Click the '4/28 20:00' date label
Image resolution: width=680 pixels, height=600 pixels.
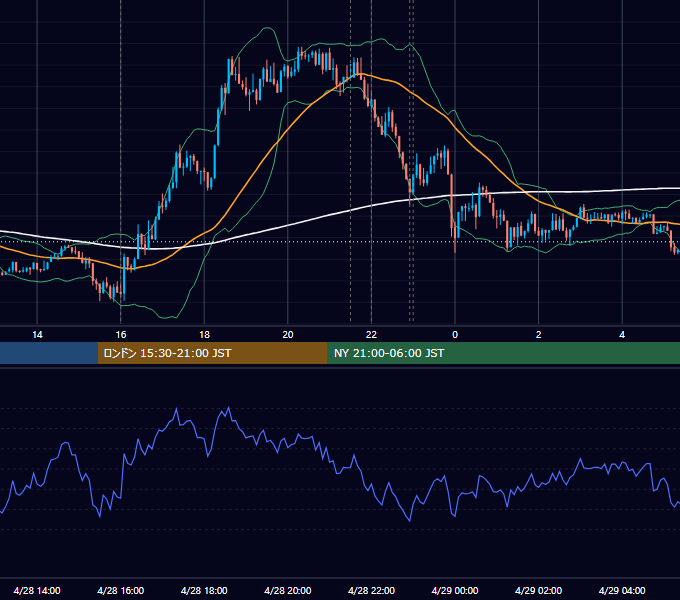point(288,590)
